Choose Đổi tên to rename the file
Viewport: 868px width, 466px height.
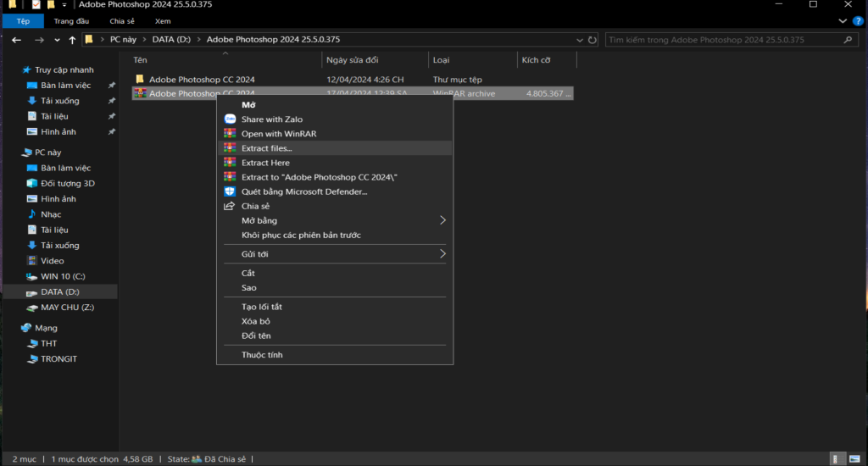[x=334, y=336]
